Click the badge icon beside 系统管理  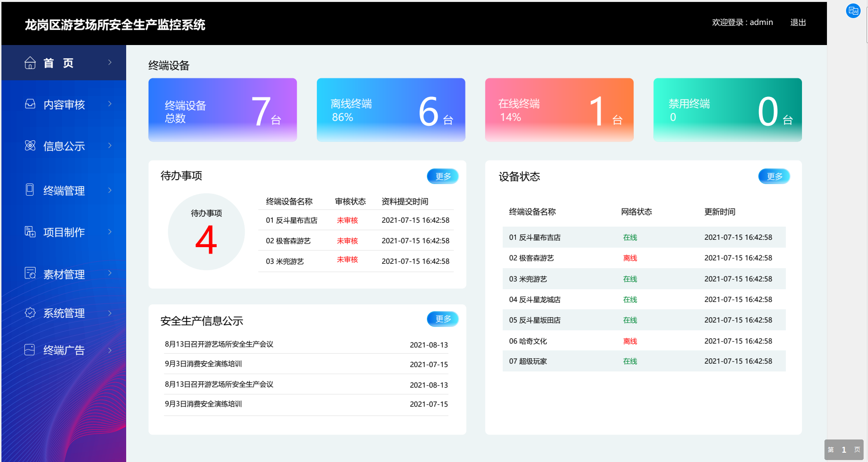point(30,313)
